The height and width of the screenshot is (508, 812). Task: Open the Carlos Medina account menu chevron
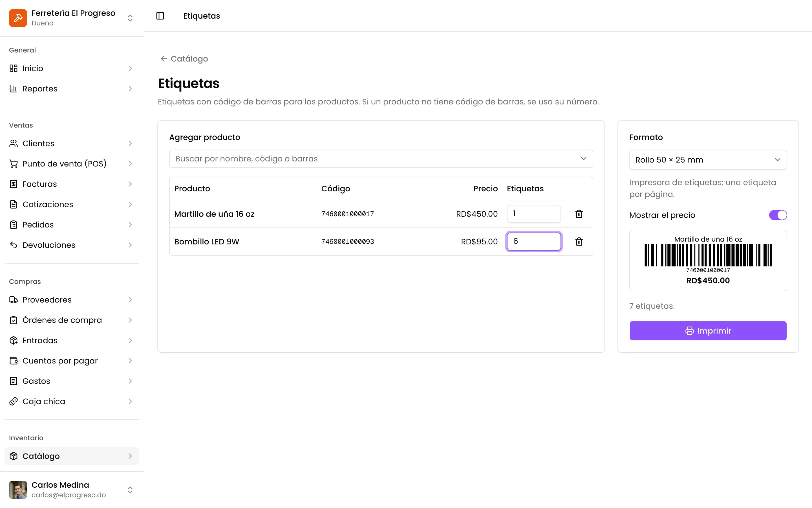pyautogui.click(x=130, y=490)
